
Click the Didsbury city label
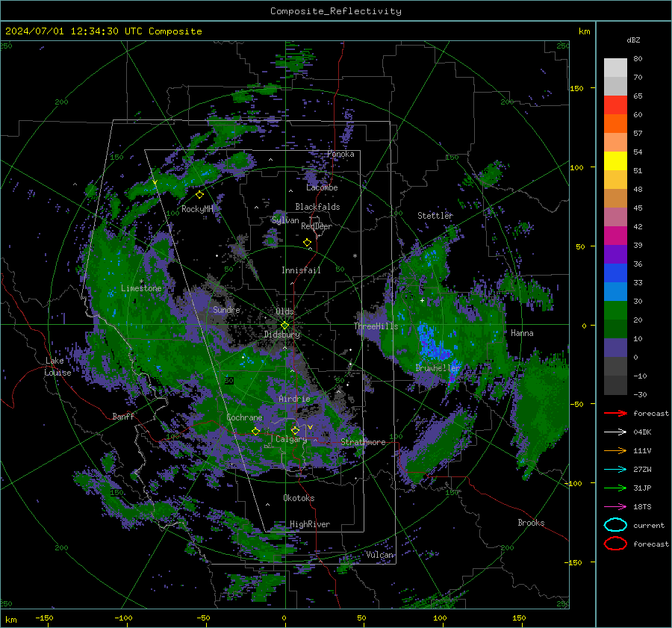pyautogui.click(x=281, y=335)
